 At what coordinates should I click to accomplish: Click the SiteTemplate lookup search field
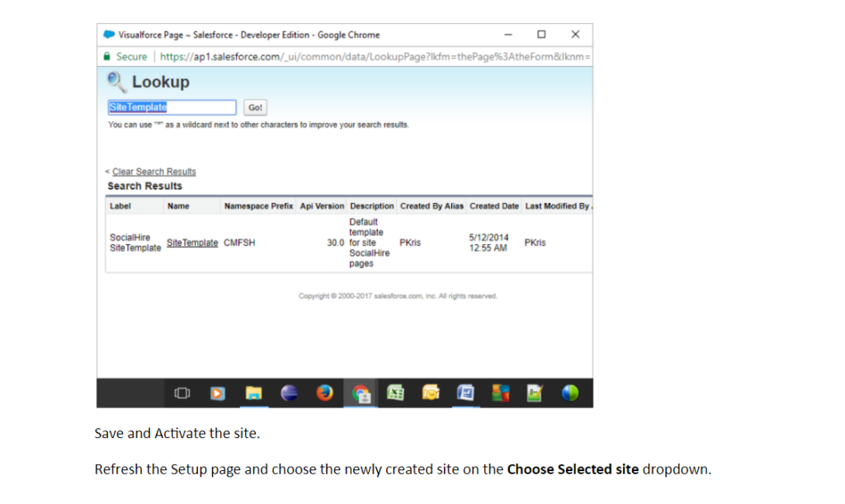point(172,107)
